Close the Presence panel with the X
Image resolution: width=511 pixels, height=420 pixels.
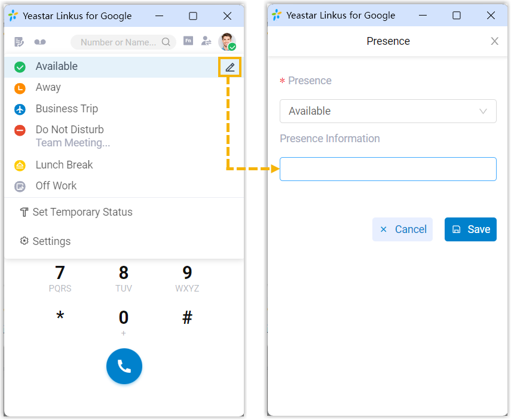pos(494,41)
